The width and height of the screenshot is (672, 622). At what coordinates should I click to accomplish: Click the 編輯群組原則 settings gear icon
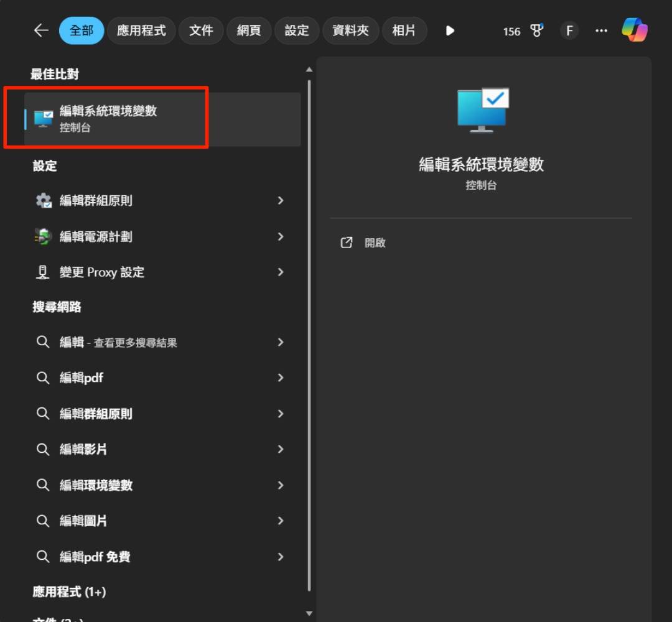tap(43, 200)
